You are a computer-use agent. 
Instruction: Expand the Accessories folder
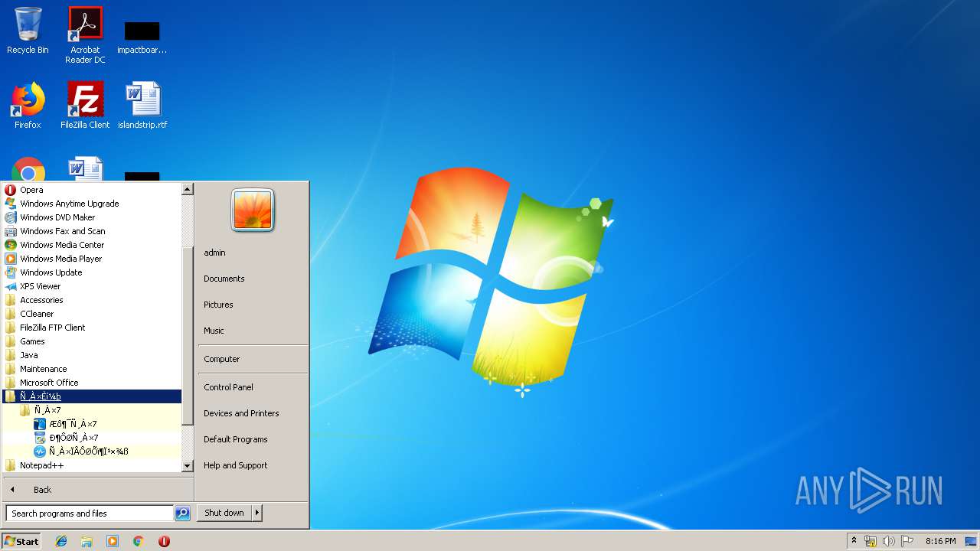click(x=92, y=300)
